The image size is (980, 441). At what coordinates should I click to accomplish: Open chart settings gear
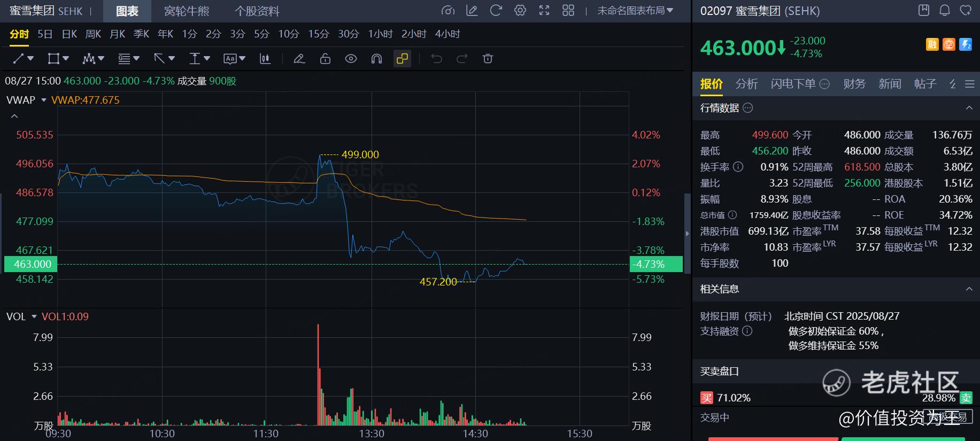point(520,11)
